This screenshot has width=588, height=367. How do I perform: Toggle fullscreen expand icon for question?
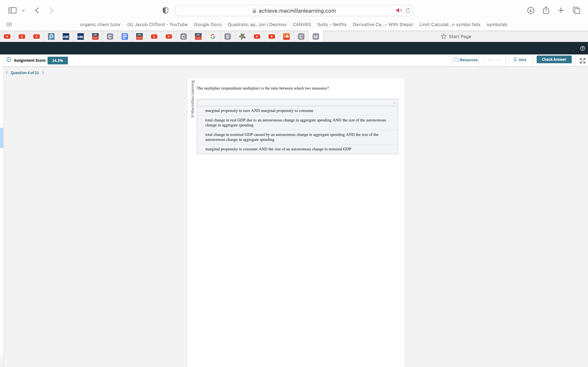[582, 61]
